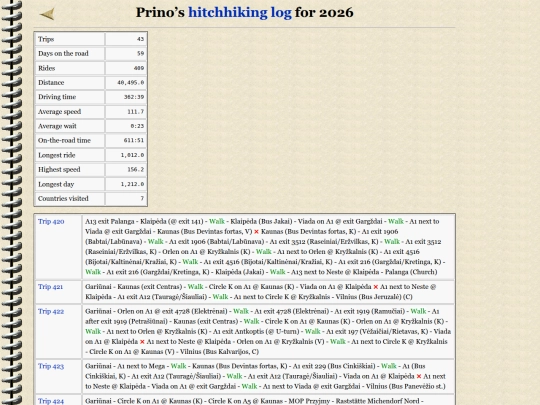Click 'Klaipėda (Bus Jakai)' in Trip 420

[261, 221]
